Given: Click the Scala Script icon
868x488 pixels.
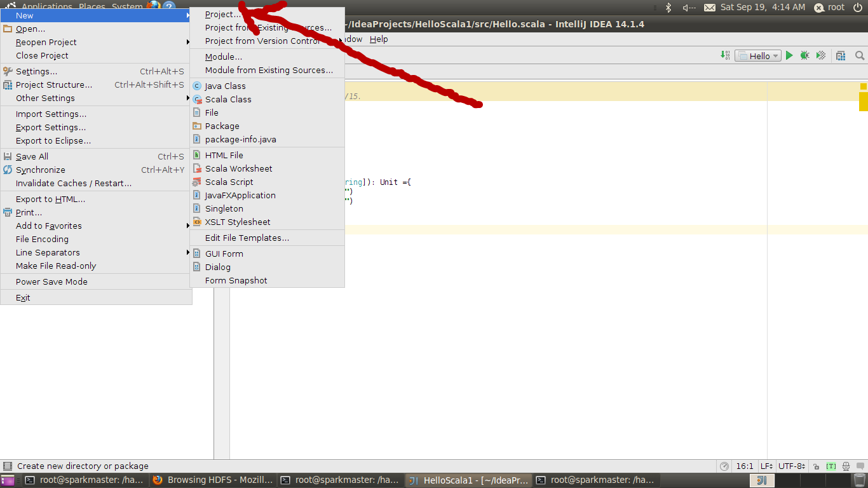Looking at the screenshot, I should pyautogui.click(x=197, y=182).
